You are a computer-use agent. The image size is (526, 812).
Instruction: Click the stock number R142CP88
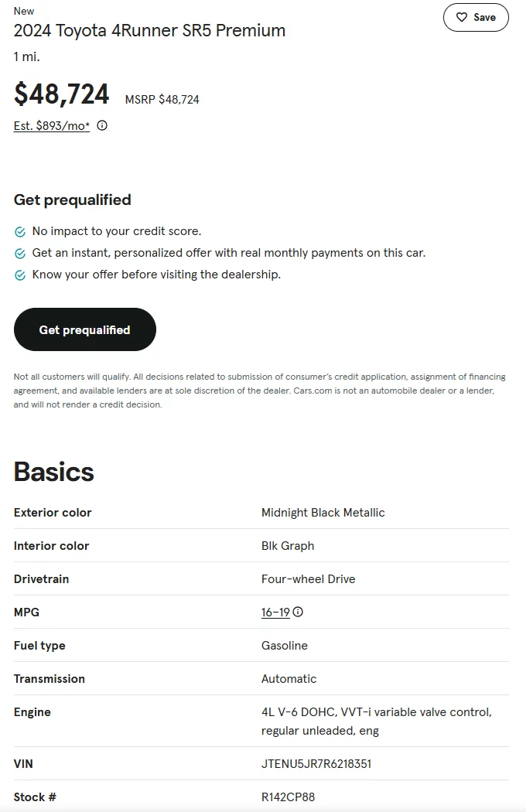click(x=288, y=797)
